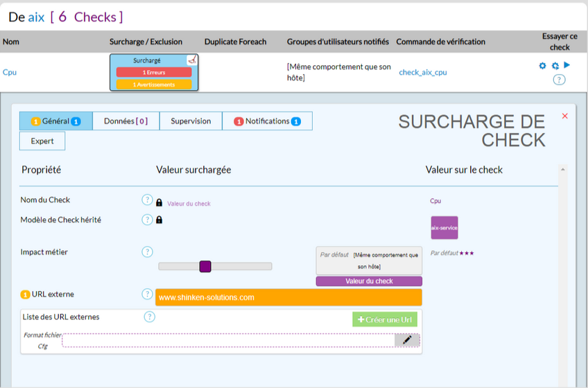The width and height of the screenshot is (588, 388).
Task: Click the pencil edit icon in Format fichier Cfg
Action: coord(407,339)
